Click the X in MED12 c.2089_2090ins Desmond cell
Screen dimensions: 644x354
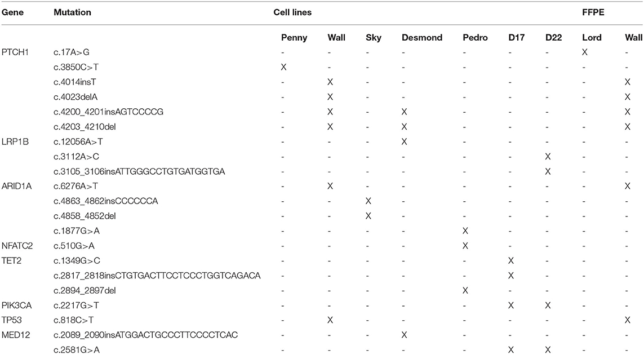404,335
